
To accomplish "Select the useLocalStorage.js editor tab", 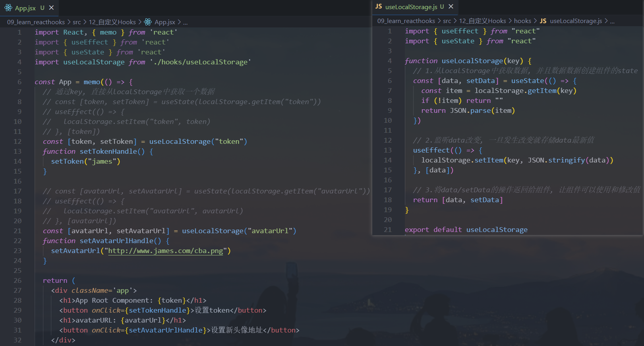I will tap(415, 7).
